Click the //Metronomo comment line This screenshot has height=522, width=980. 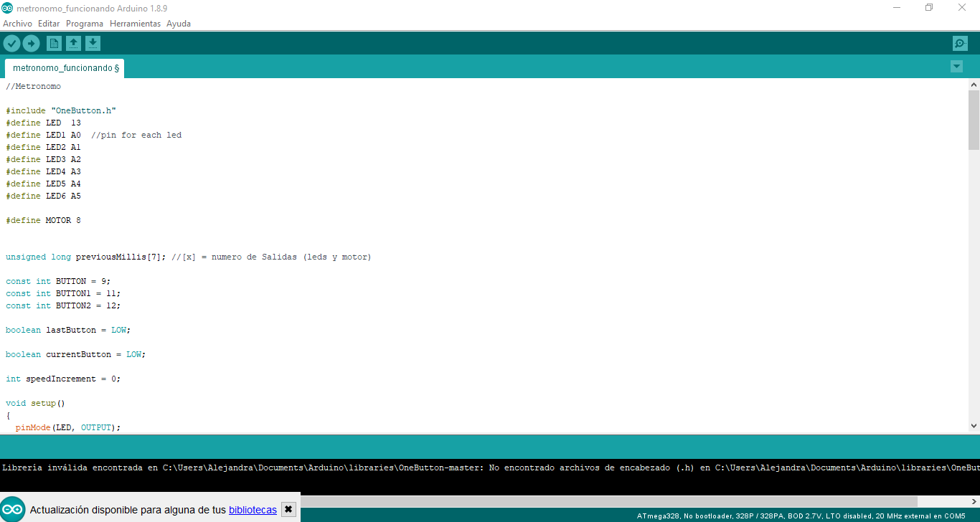click(33, 86)
